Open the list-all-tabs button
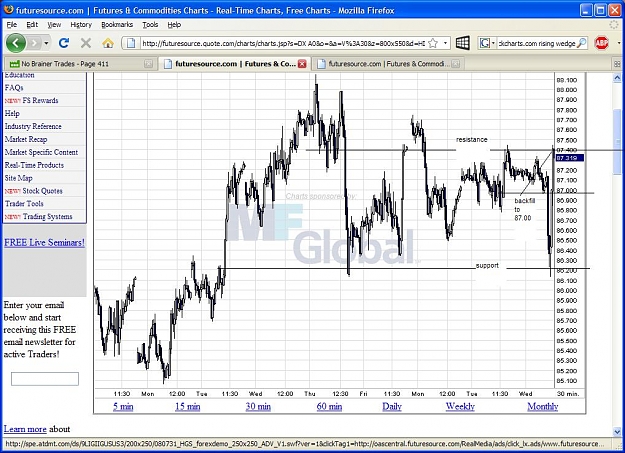 pyautogui.click(x=617, y=64)
